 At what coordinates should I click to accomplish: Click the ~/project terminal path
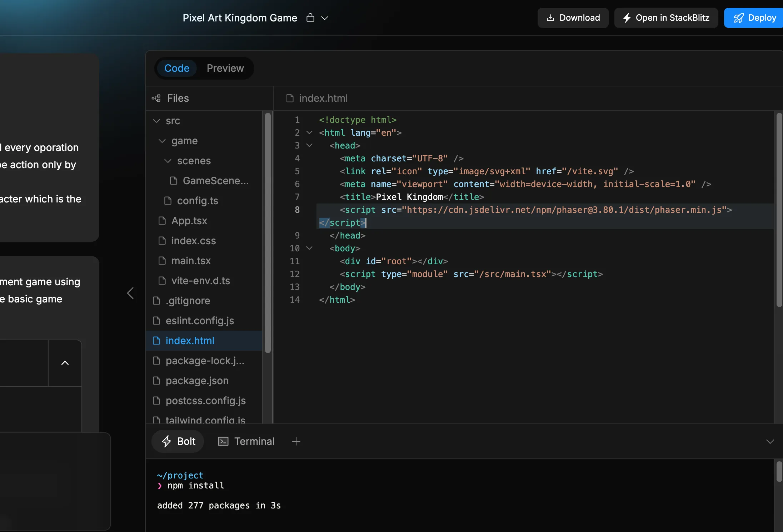tap(180, 476)
